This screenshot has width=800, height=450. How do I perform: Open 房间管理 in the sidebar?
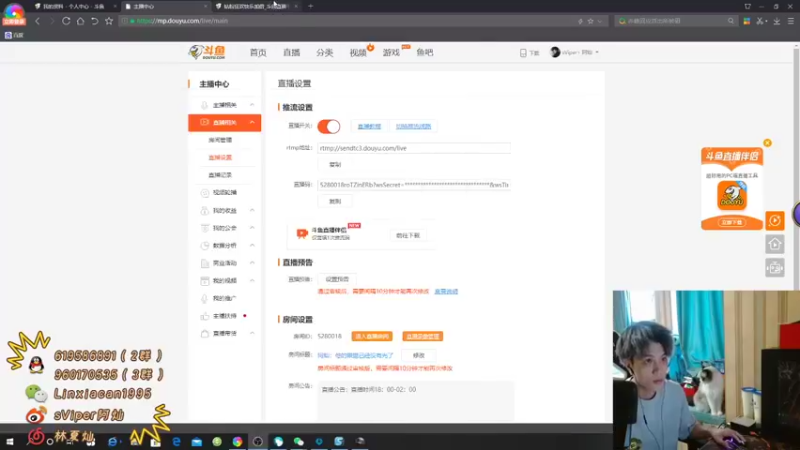220,140
